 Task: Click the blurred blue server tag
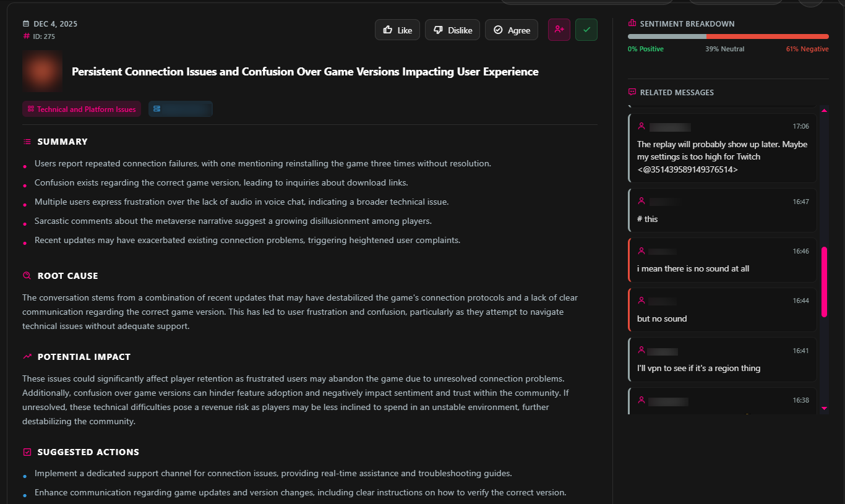[181, 109]
